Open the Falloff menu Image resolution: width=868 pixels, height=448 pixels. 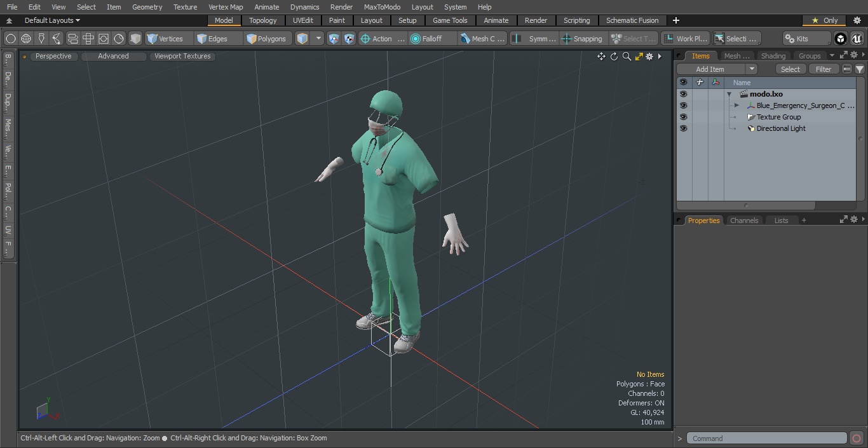(432, 39)
